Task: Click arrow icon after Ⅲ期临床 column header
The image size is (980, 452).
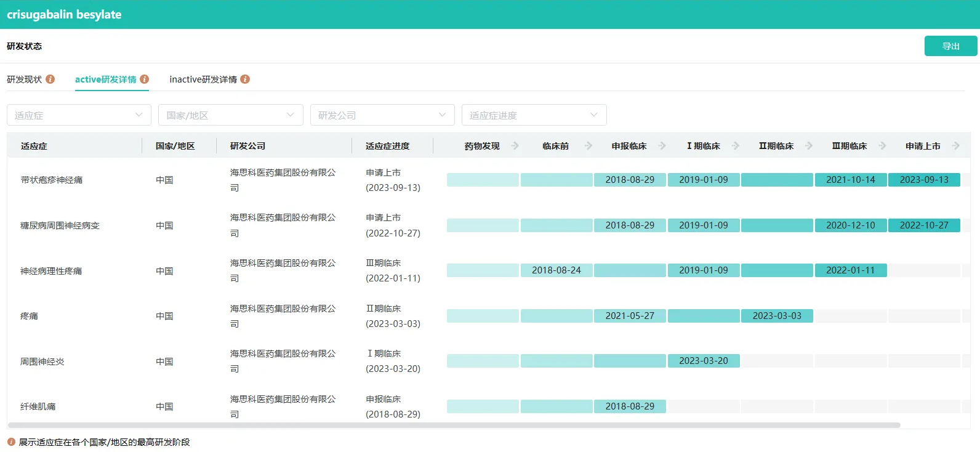Action: coord(883,146)
